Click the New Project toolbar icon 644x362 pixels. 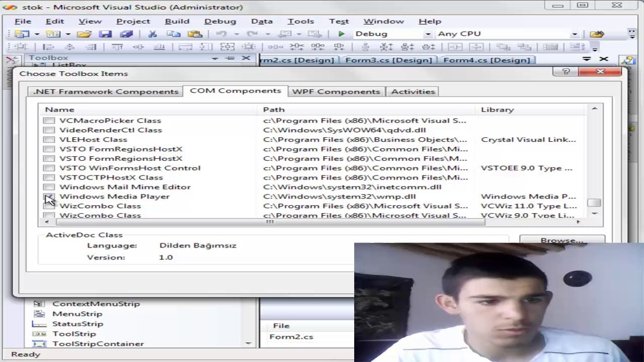tap(21, 34)
